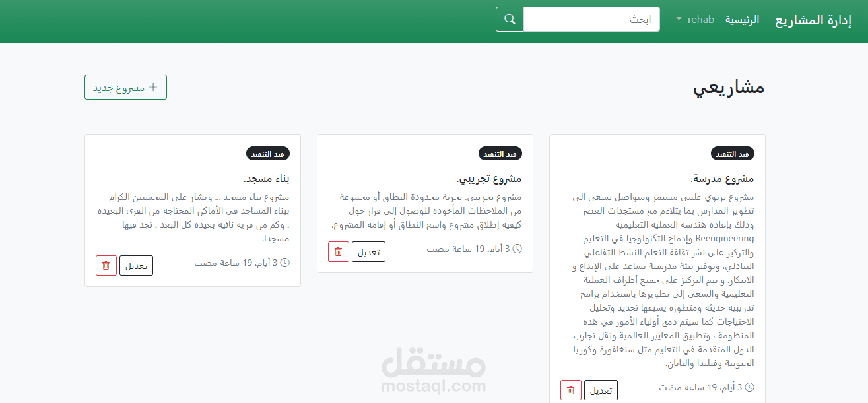Click inside the ابحث search field
The image size is (868, 403).
pyautogui.click(x=591, y=18)
